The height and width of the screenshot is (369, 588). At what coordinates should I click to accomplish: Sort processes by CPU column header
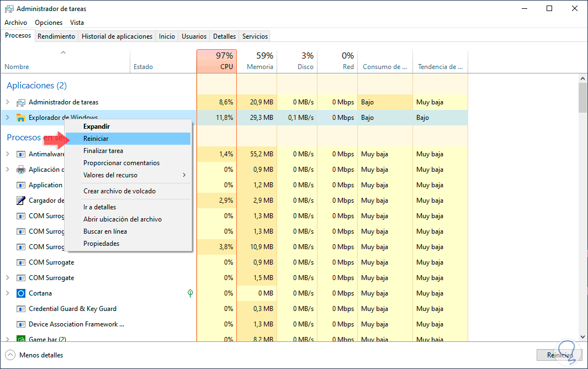[216, 61]
